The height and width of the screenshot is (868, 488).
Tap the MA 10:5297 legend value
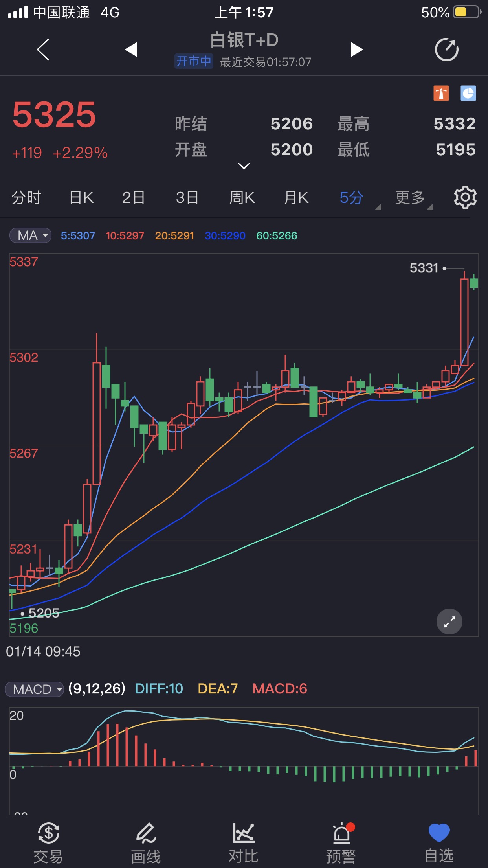[x=125, y=236]
